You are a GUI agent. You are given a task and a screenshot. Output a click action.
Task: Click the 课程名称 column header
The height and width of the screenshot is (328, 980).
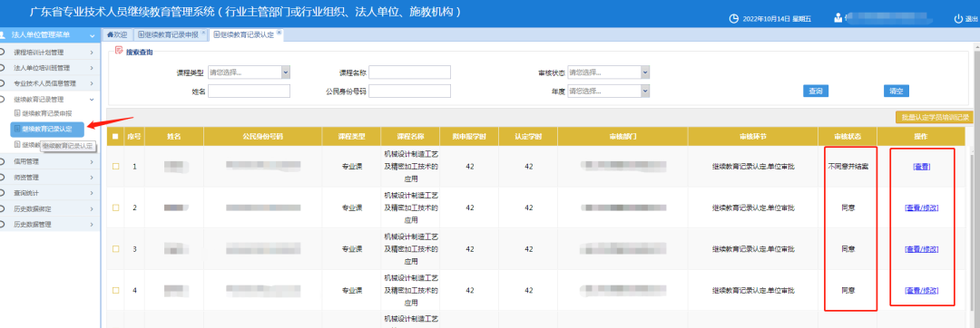[x=410, y=137]
